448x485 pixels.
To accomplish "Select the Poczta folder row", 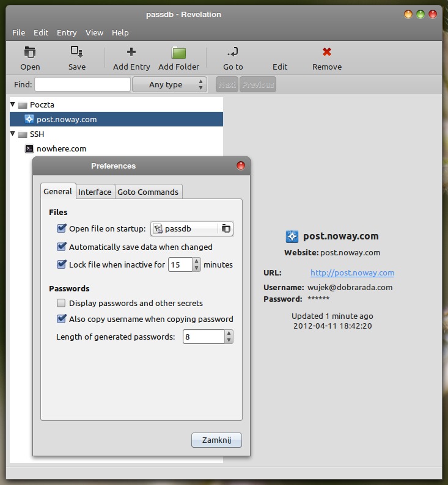I will (116, 104).
